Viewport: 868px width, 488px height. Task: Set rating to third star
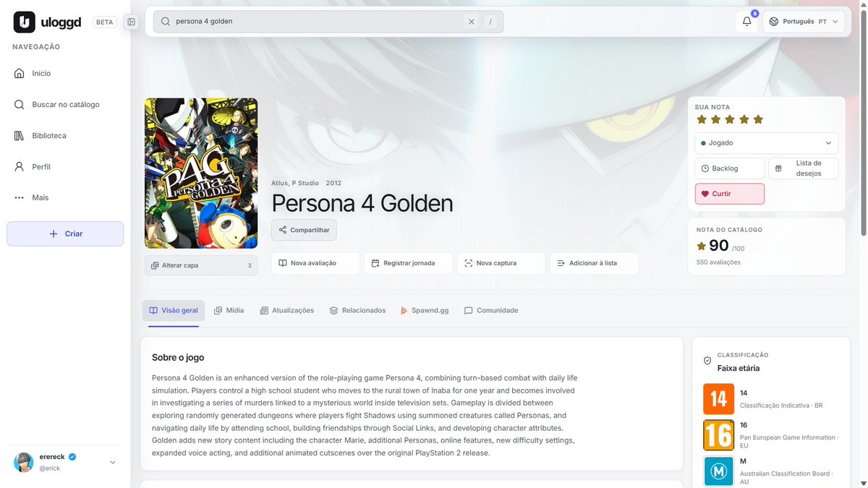[730, 119]
